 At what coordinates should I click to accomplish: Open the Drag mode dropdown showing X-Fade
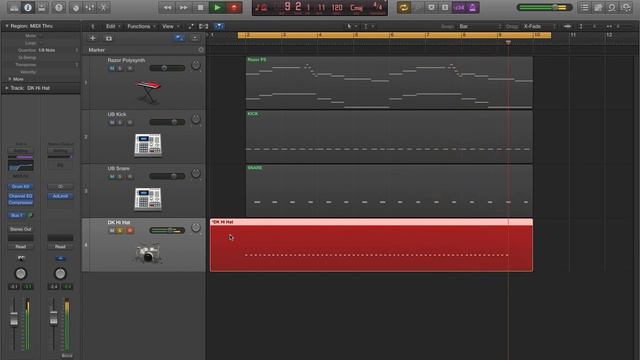coord(539,27)
